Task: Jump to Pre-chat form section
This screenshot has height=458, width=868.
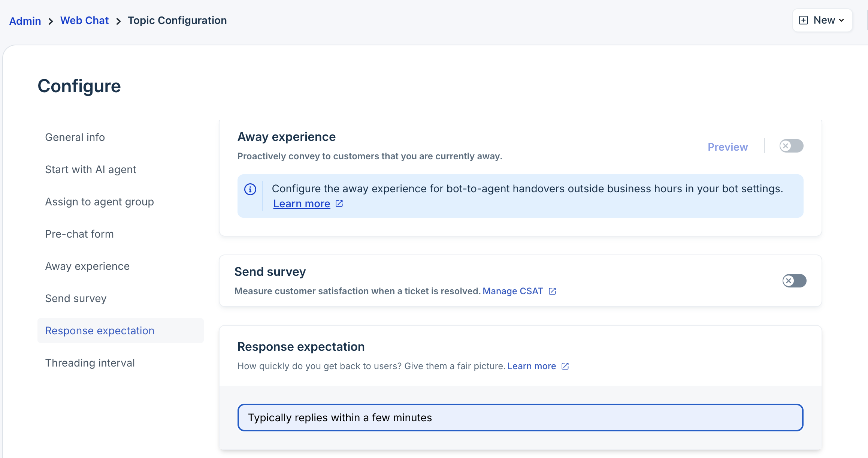Action: tap(79, 234)
